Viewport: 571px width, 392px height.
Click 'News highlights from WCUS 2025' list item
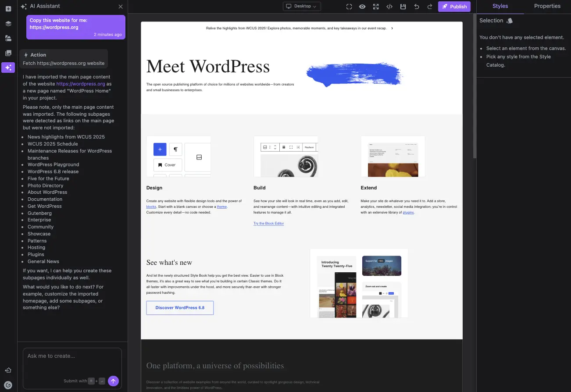[66, 137]
